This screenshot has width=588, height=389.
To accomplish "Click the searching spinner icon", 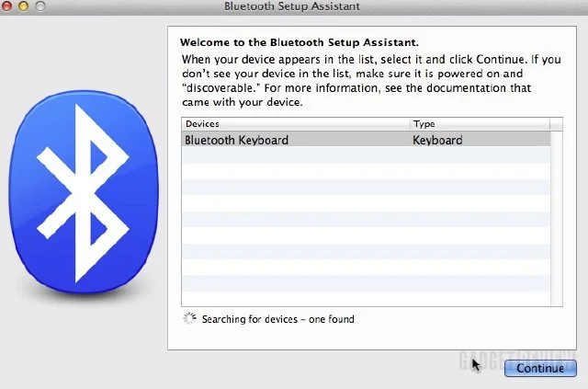I will pos(190,318).
